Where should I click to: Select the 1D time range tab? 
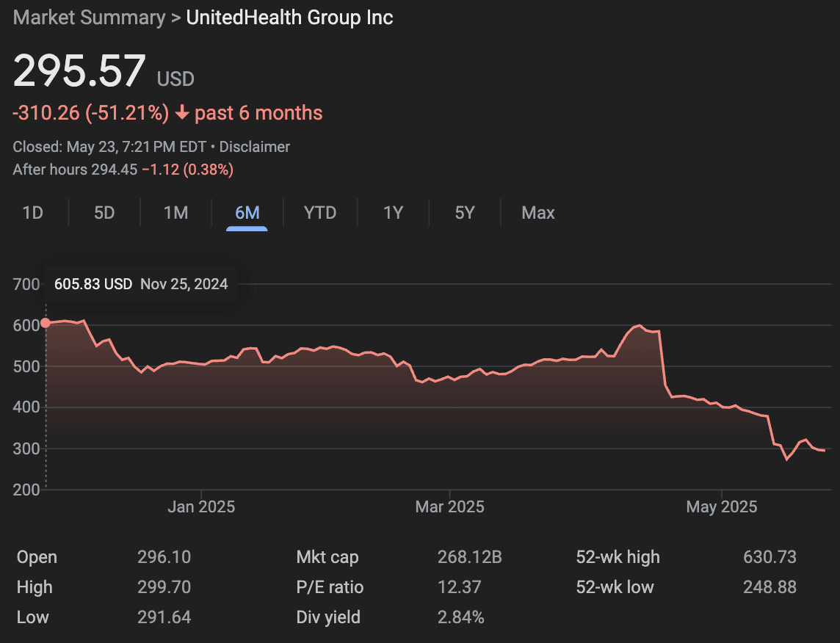coord(33,213)
